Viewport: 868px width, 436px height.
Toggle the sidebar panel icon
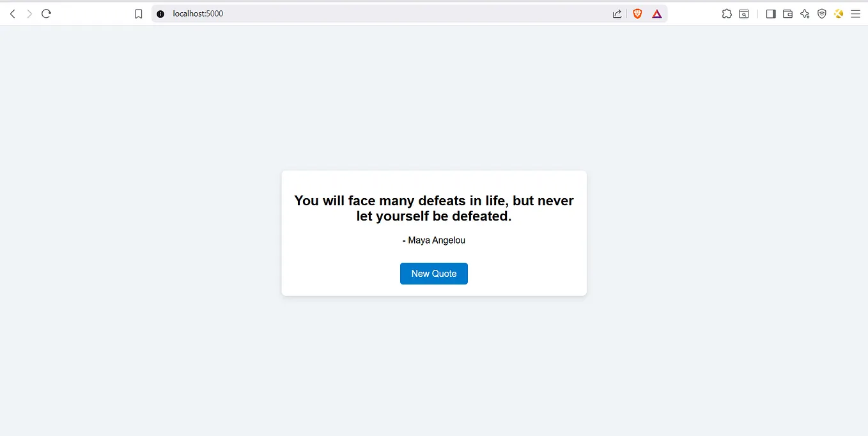pos(771,13)
